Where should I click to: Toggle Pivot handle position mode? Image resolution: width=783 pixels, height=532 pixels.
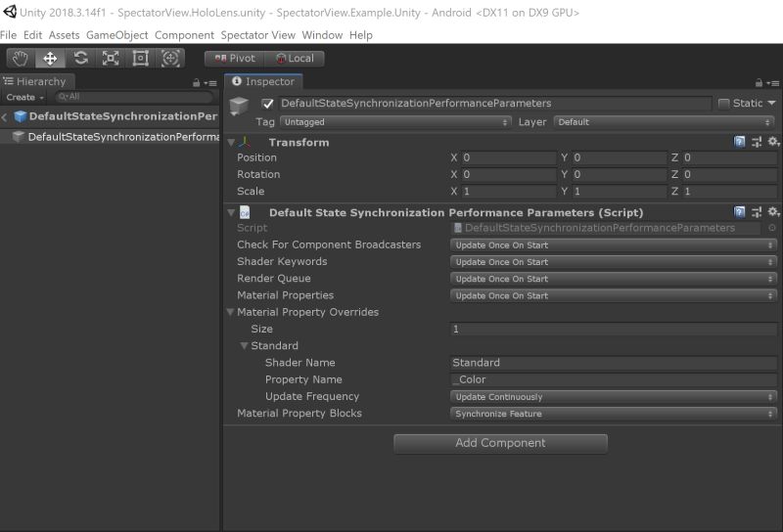click(234, 59)
